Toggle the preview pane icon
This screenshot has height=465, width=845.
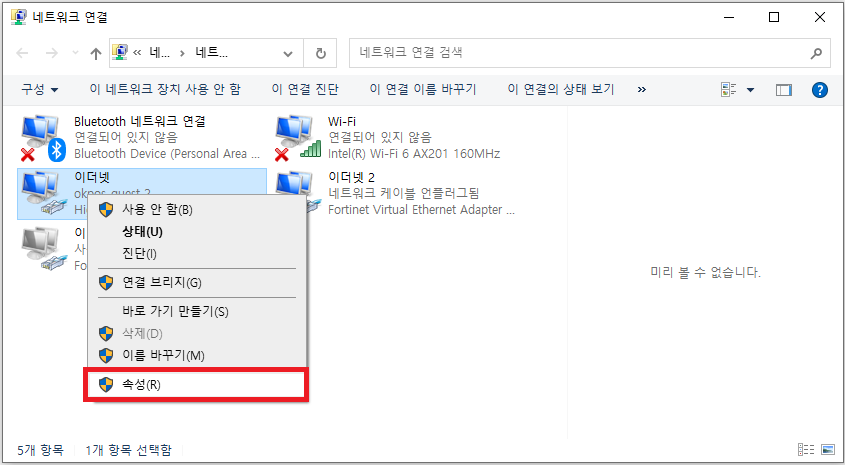click(784, 90)
